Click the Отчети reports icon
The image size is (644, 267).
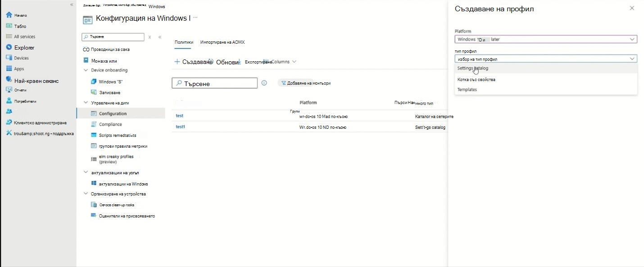click(x=9, y=90)
